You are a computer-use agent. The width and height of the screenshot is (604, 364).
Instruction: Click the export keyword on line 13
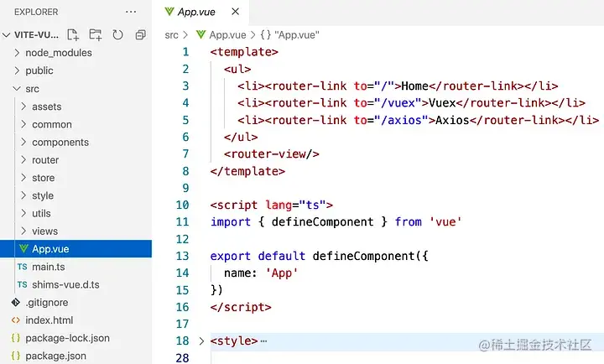coord(231,256)
